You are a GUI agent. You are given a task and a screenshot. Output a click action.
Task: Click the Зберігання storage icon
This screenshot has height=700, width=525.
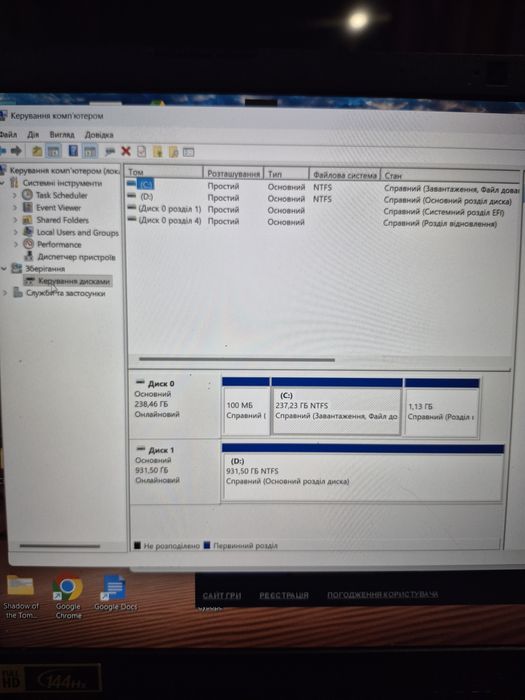click(17, 268)
